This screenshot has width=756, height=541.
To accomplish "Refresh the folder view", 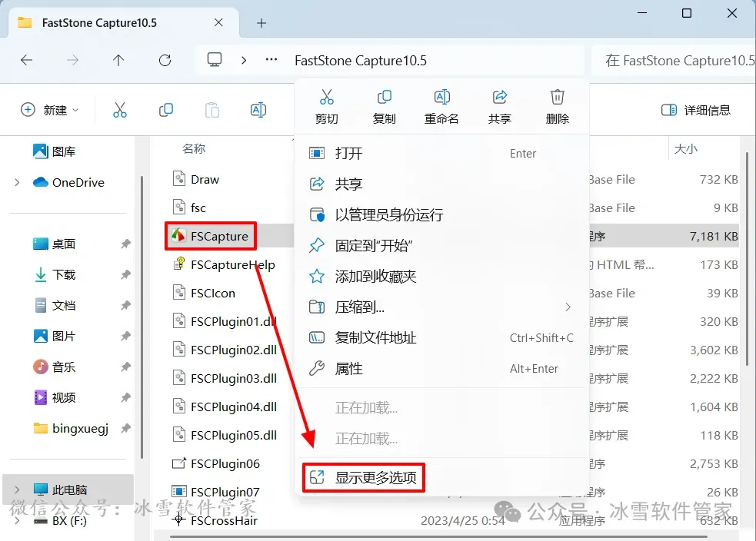I will point(165,60).
